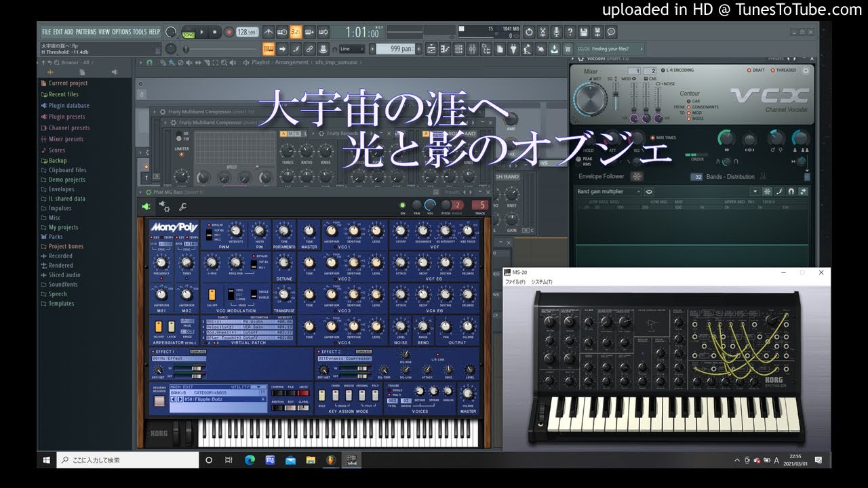The height and width of the screenshot is (488, 868).
Task: Click the Stop button in FL Studio transport
Action: [x=214, y=32]
